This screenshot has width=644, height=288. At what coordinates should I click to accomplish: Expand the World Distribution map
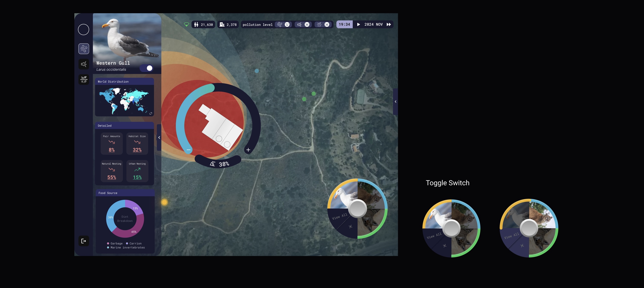(x=151, y=113)
